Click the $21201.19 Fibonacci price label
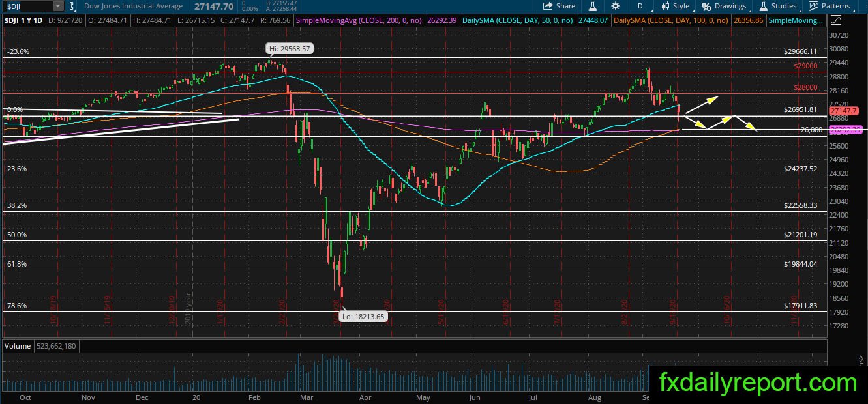The height and width of the screenshot is (404, 868). tap(800, 235)
